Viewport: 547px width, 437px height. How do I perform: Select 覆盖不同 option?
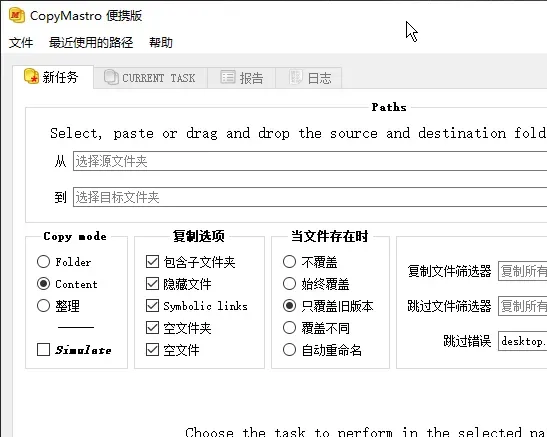click(x=316, y=328)
